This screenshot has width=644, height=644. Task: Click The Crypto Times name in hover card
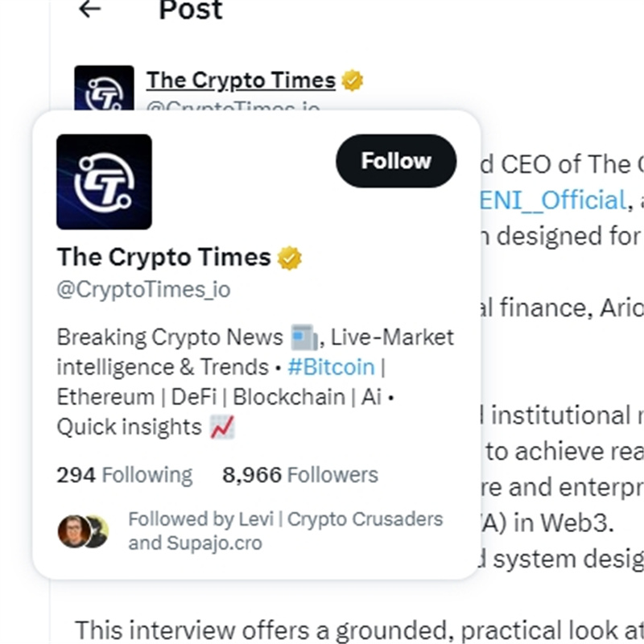[163, 258]
